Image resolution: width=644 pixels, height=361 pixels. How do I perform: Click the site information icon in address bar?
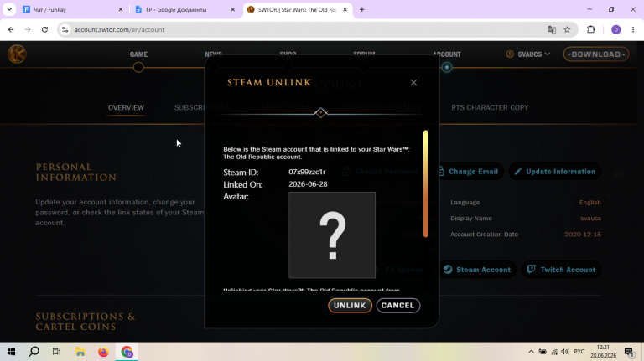click(65, 29)
